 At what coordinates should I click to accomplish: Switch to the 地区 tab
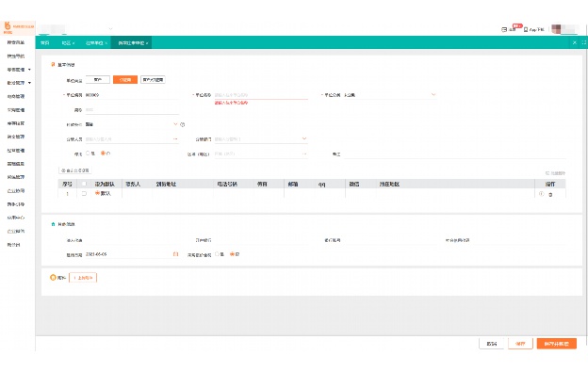pos(66,43)
